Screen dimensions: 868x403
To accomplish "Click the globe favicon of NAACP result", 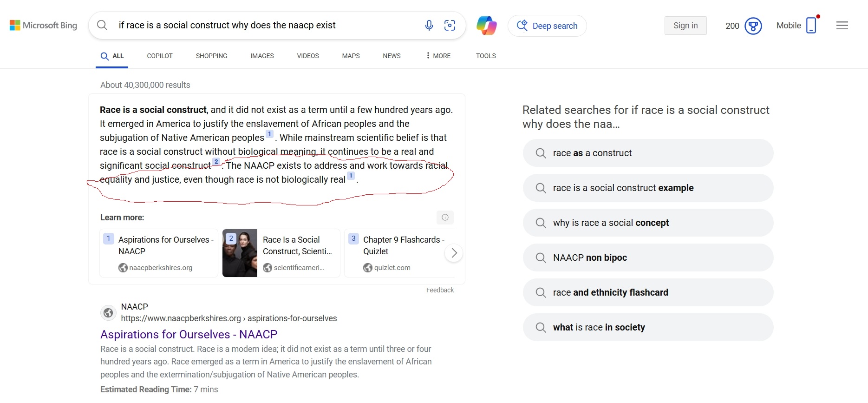I will pyautogui.click(x=108, y=313).
